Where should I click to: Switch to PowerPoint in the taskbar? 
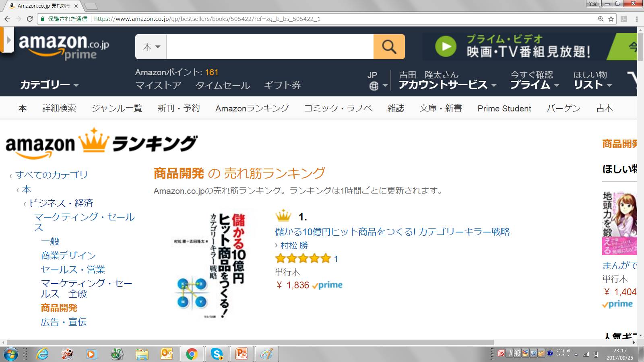[x=242, y=354]
